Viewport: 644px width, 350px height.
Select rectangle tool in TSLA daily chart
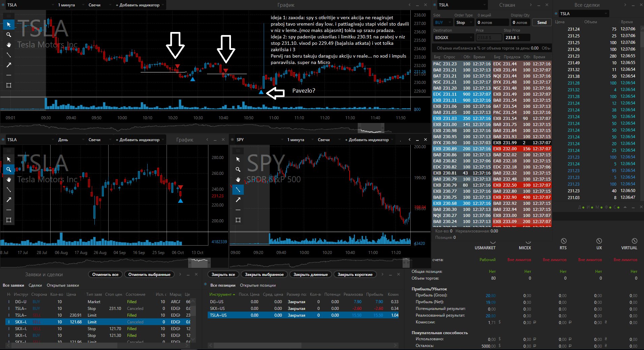9,220
